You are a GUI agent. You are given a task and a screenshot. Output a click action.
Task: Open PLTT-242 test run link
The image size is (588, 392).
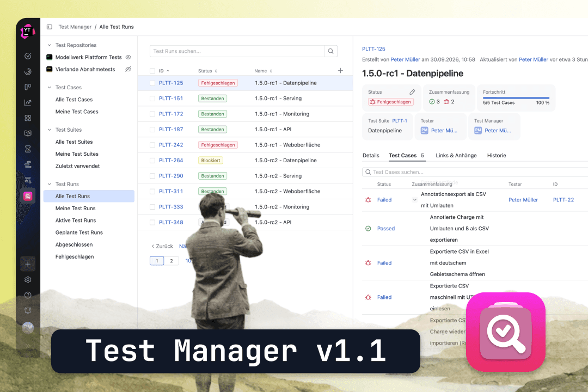[171, 145]
